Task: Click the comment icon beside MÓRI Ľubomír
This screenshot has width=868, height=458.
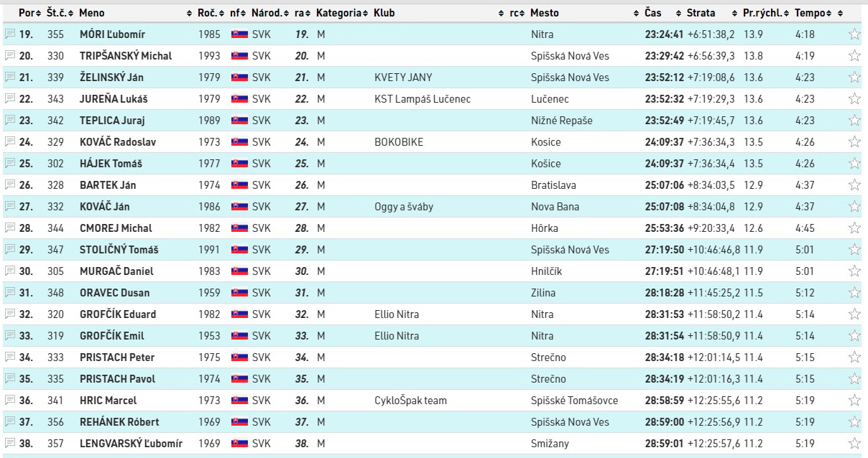Action: pos(9,34)
